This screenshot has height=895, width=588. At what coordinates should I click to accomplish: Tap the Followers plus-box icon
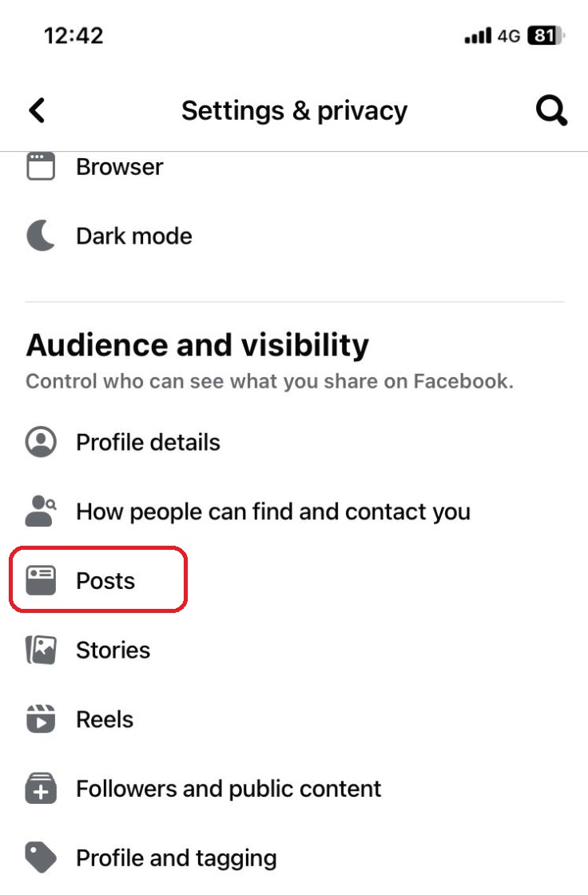(41, 789)
